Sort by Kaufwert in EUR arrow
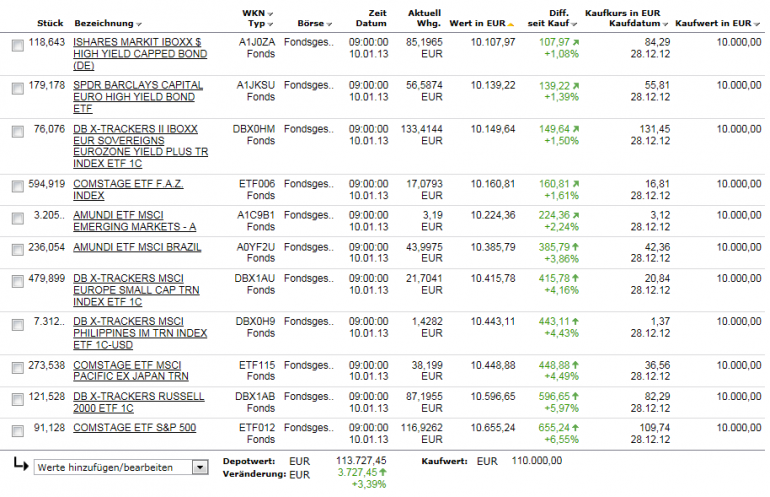 click(757, 24)
